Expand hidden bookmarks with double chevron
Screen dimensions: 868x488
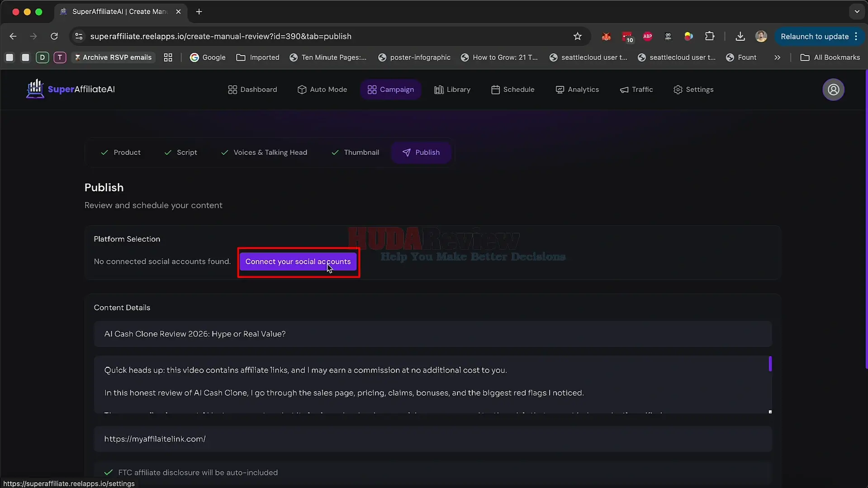tap(777, 57)
